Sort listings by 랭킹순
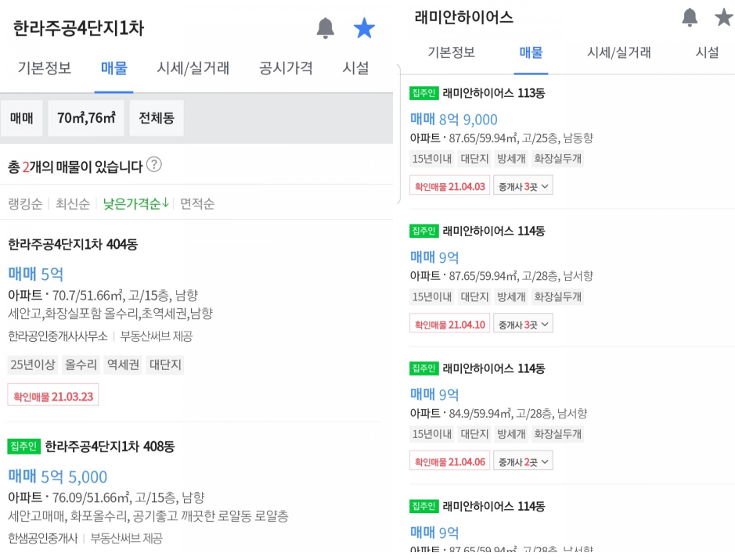Screen dimensions: 735x560 point(25,203)
